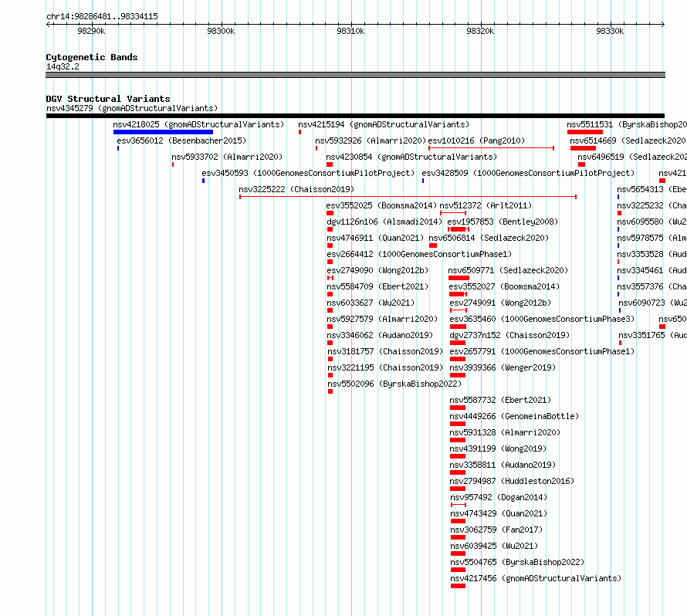Click esv2749090 (Wong2012b) label

[x=377, y=270]
